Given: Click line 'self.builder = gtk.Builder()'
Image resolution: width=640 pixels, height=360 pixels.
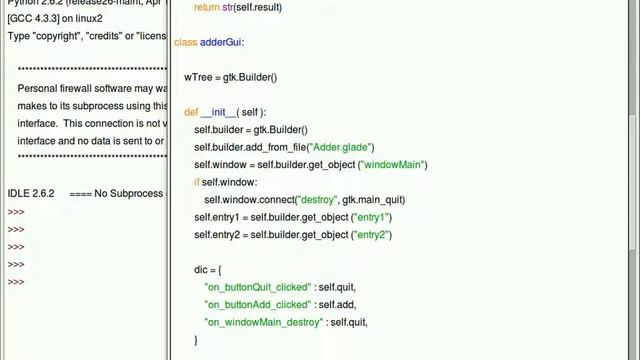Looking at the screenshot, I should click(x=251, y=130).
